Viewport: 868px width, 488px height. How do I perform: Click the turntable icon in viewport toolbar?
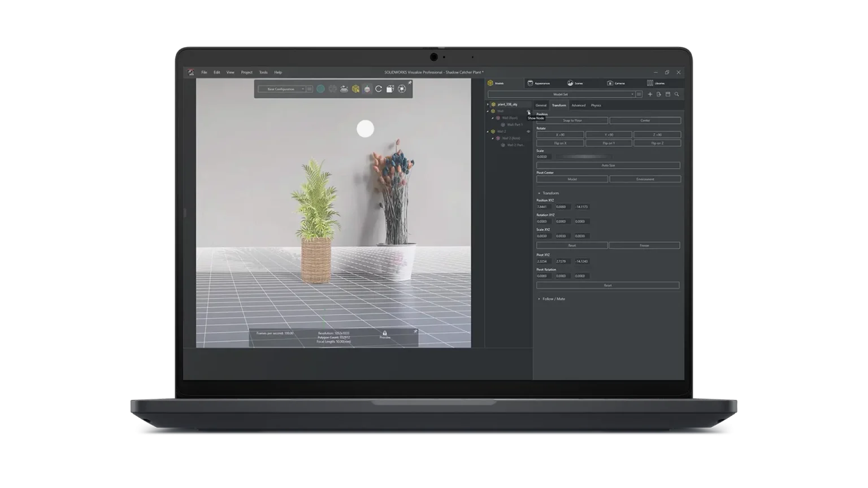point(344,89)
